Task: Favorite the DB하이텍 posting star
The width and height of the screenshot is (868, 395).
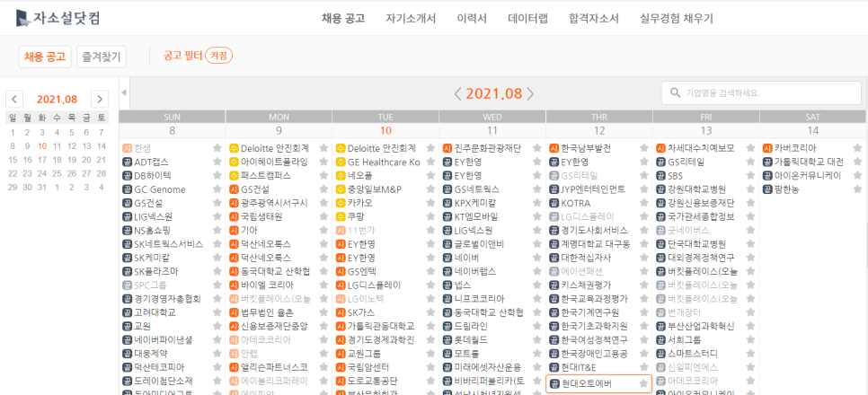Action: coord(217,176)
